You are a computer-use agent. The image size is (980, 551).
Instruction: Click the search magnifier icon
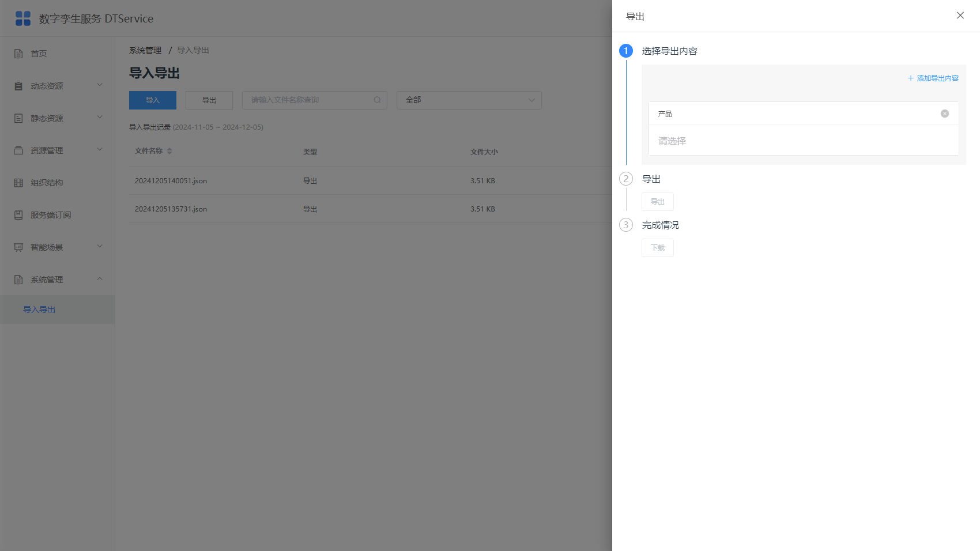tap(377, 100)
